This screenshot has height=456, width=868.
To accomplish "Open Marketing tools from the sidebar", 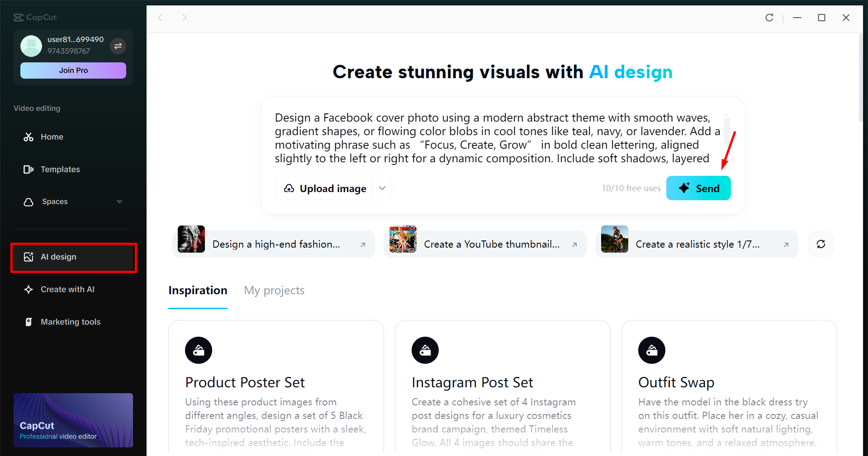I will coord(71,321).
